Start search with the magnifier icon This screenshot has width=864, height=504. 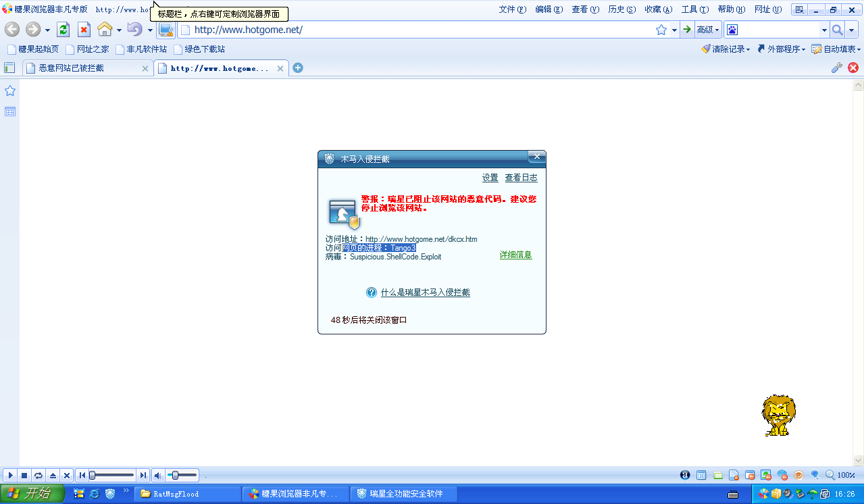tap(837, 30)
